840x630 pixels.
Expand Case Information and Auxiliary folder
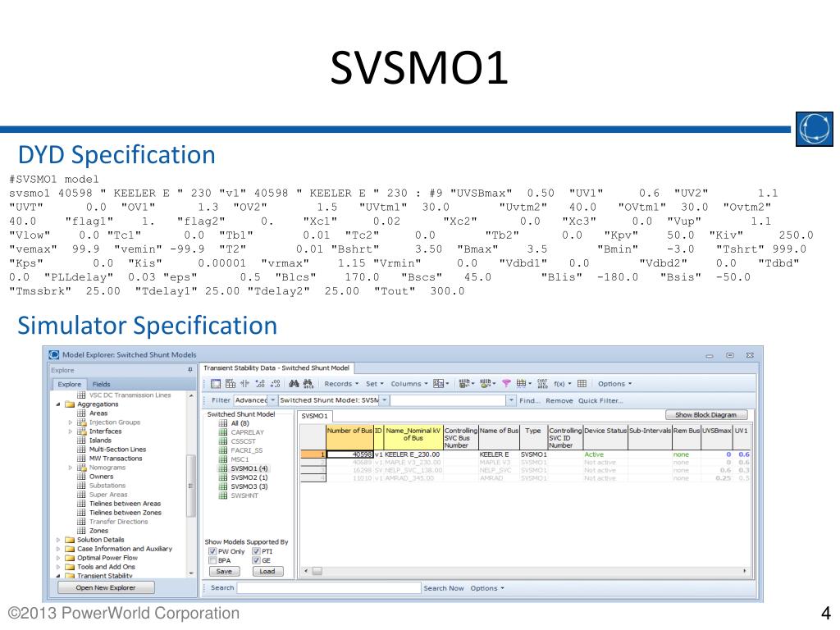coord(58,549)
